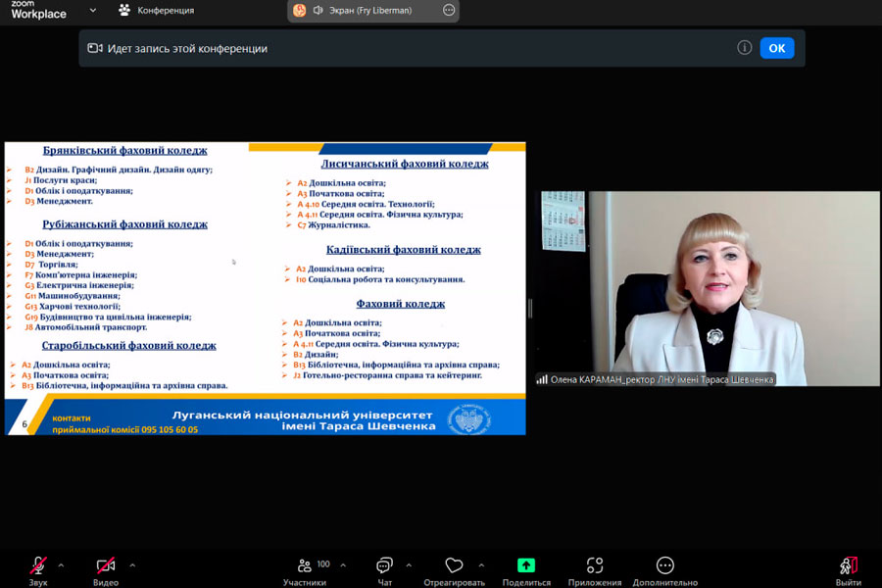Screen dimensions: 882x588
Task: Open recording info icon beside OK
Action: pyautogui.click(x=744, y=48)
